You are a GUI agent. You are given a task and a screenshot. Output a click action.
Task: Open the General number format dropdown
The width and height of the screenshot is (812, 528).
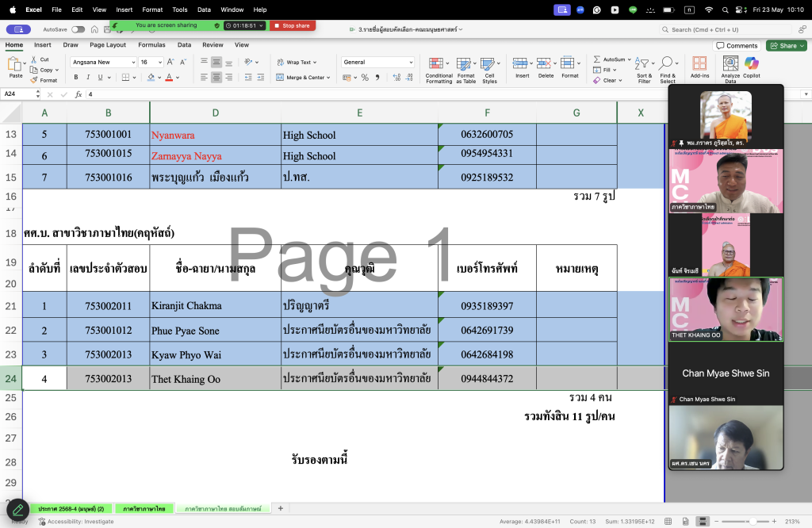[x=411, y=62]
